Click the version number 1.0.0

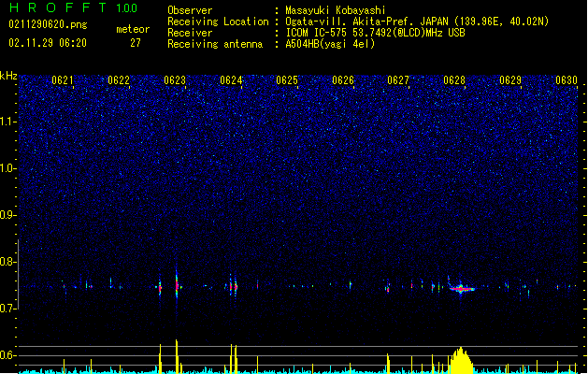[126, 7]
